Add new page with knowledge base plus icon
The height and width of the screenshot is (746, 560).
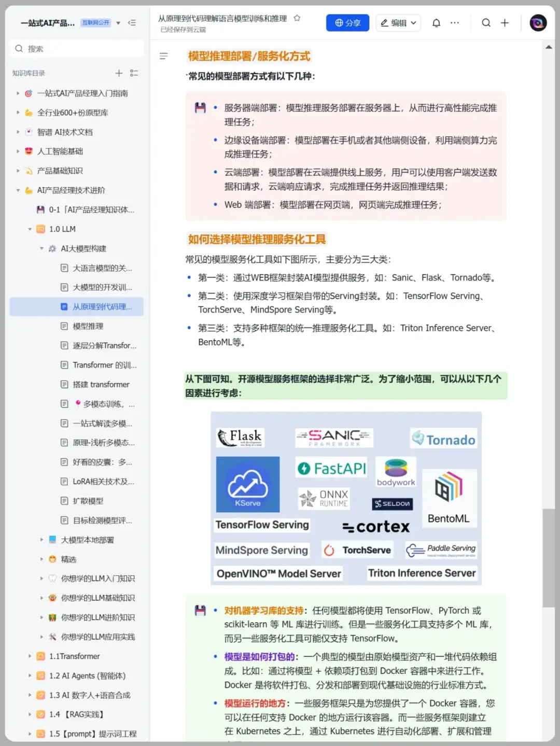119,73
